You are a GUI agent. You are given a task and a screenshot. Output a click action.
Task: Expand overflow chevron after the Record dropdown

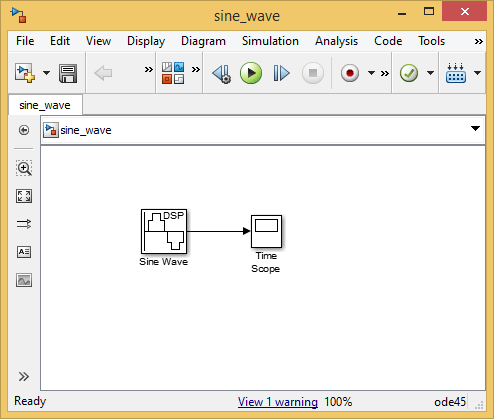(385, 73)
